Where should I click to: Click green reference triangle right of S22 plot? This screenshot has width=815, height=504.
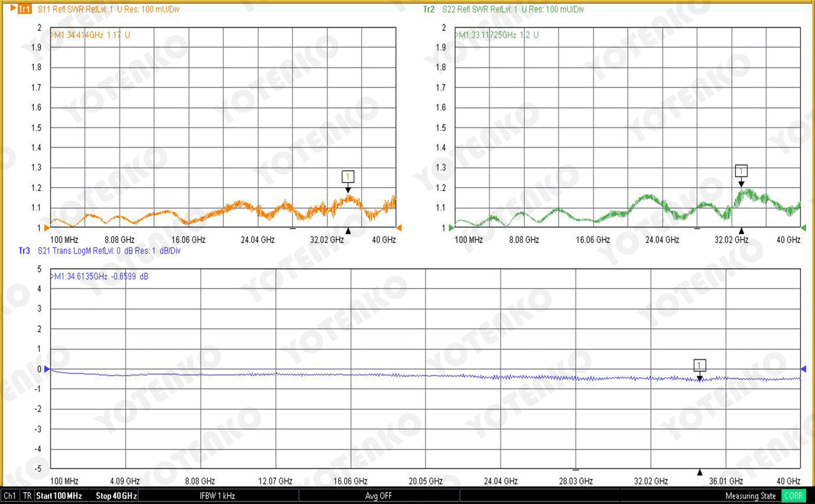tap(803, 228)
